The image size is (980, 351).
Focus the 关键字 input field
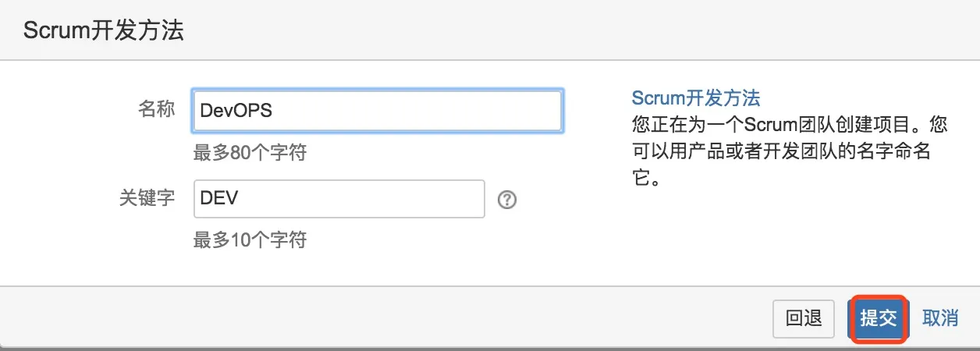coord(339,199)
